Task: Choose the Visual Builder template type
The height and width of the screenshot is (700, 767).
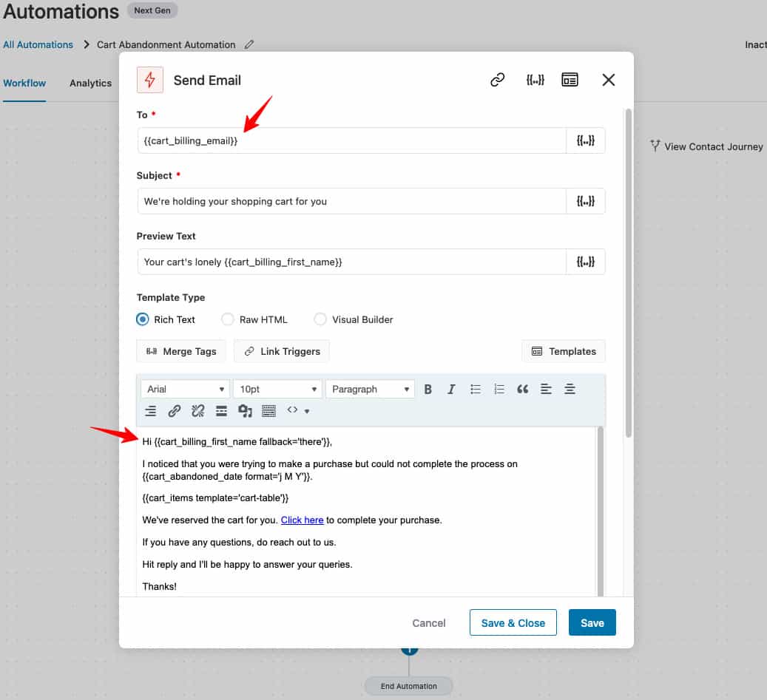Action: click(320, 319)
